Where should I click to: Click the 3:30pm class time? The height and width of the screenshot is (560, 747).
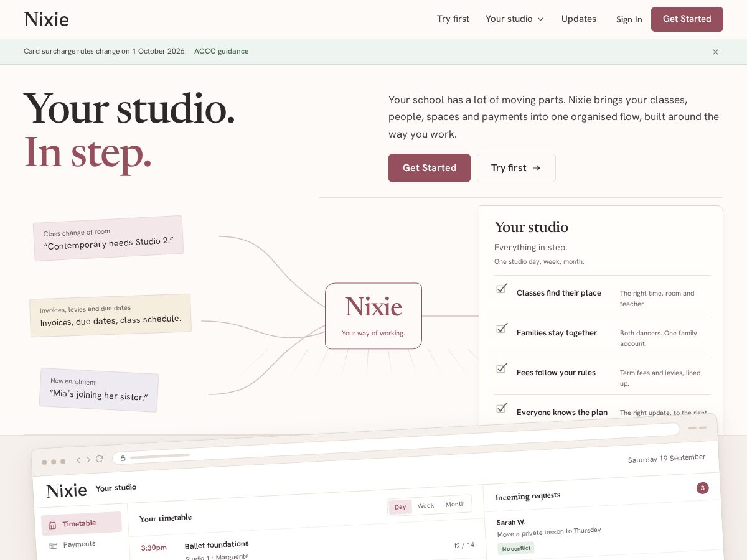[154, 548]
